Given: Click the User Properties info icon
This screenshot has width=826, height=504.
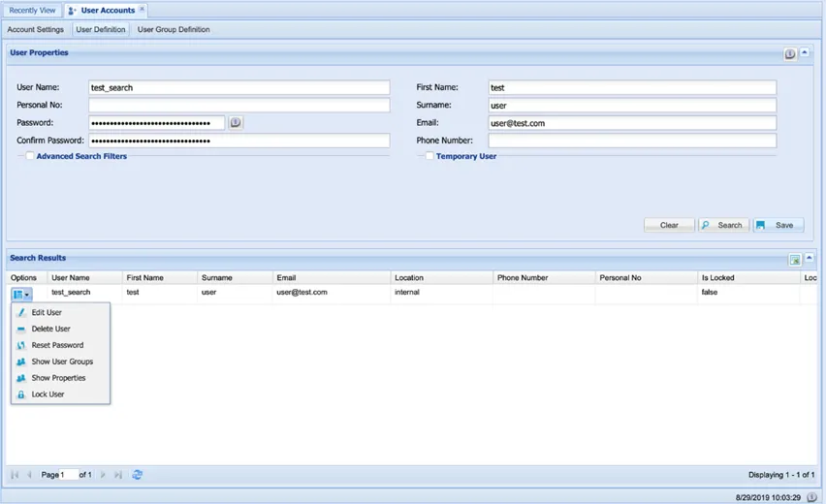Looking at the screenshot, I should click(x=790, y=53).
